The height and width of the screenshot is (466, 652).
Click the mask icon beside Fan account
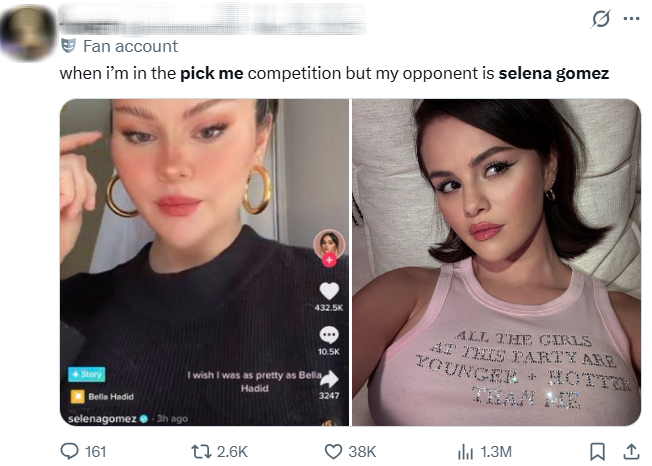coord(68,45)
